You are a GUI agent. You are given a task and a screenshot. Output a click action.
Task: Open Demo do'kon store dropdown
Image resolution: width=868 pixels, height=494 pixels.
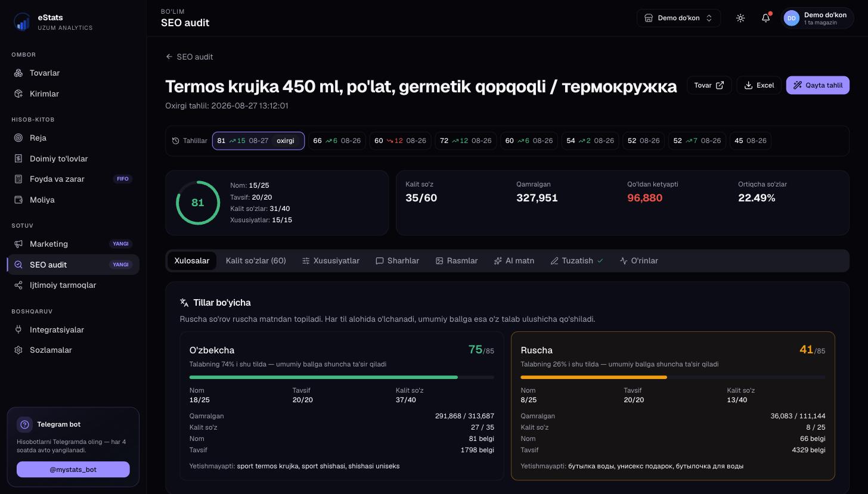(678, 18)
